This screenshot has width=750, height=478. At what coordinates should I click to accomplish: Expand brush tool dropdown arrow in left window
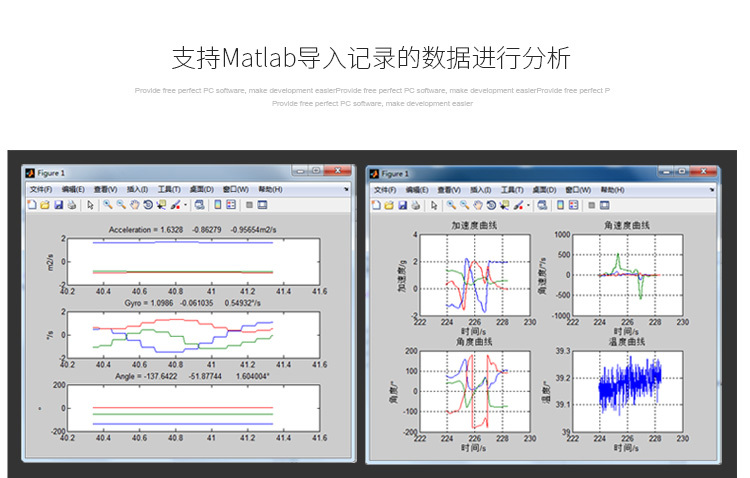(185, 205)
